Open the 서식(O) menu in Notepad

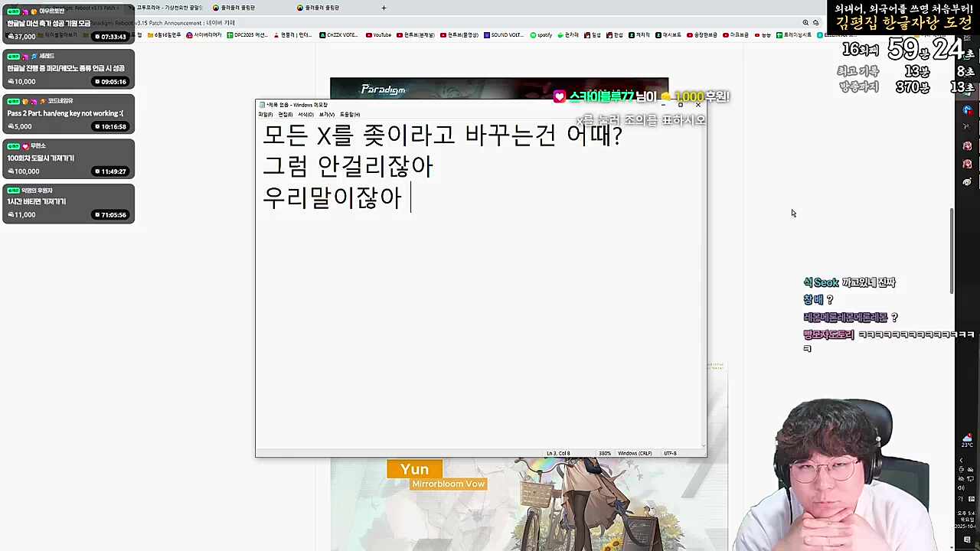305,115
